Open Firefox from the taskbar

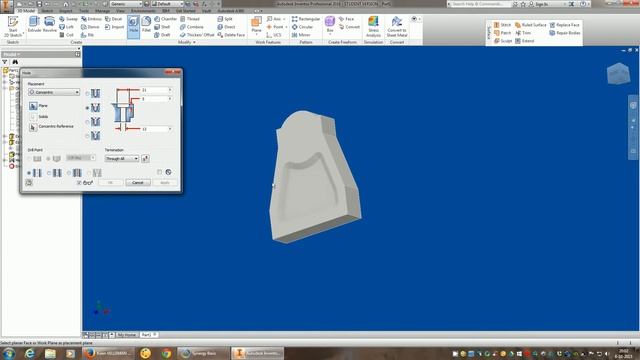coord(109,353)
